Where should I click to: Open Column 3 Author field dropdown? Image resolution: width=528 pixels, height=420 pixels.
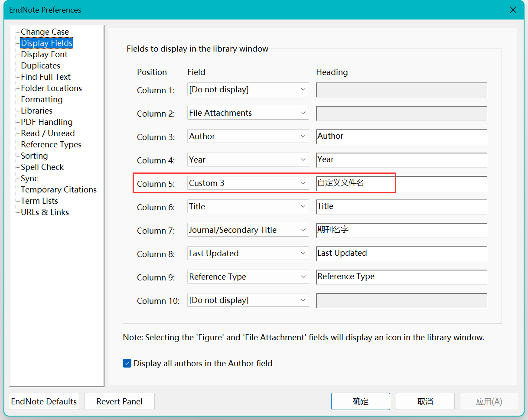[x=248, y=137]
